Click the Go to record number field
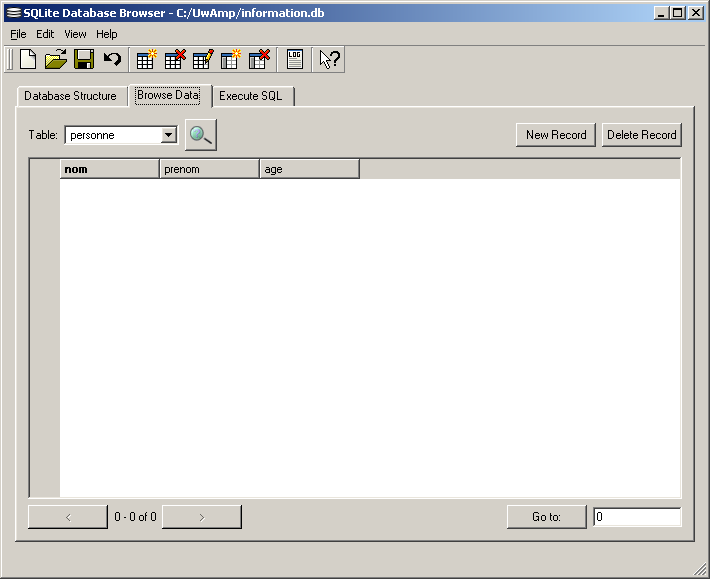 point(636,517)
